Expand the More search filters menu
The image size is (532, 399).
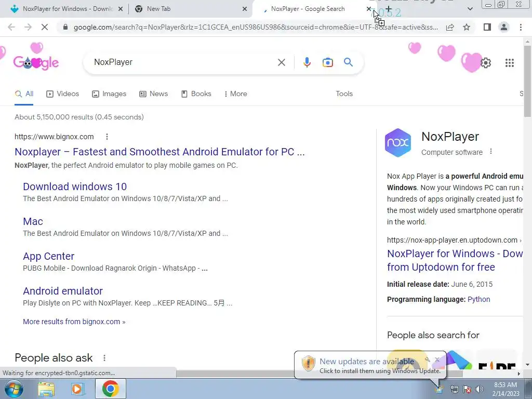coord(235,94)
